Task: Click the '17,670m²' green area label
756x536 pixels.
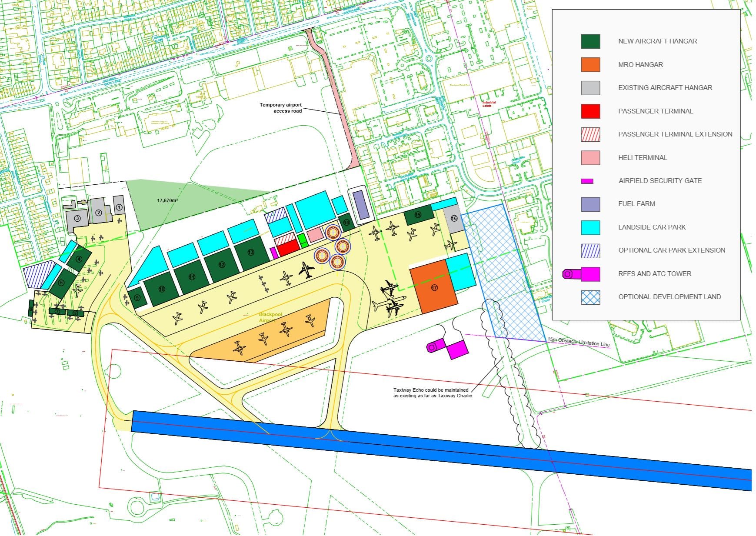Action: click(167, 200)
